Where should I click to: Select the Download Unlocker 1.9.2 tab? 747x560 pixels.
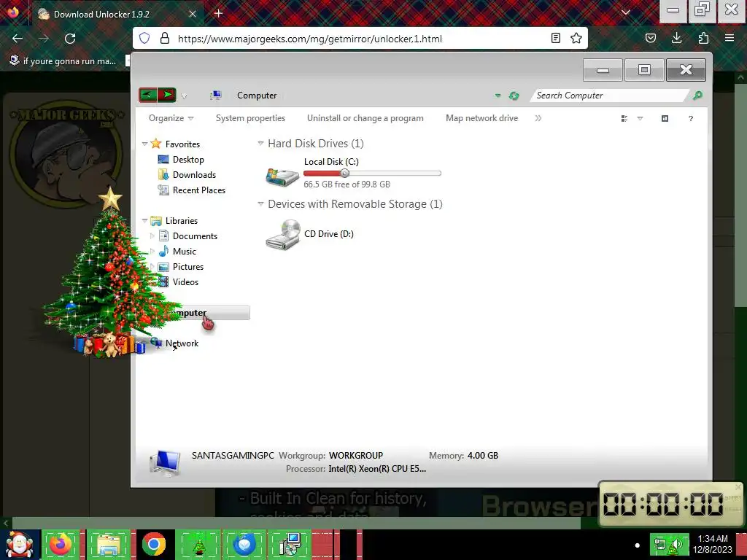118,14
